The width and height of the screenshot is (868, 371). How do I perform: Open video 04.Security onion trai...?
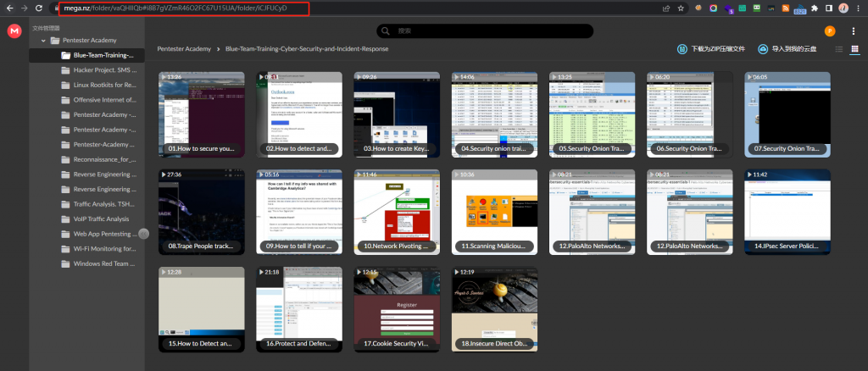point(494,114)
